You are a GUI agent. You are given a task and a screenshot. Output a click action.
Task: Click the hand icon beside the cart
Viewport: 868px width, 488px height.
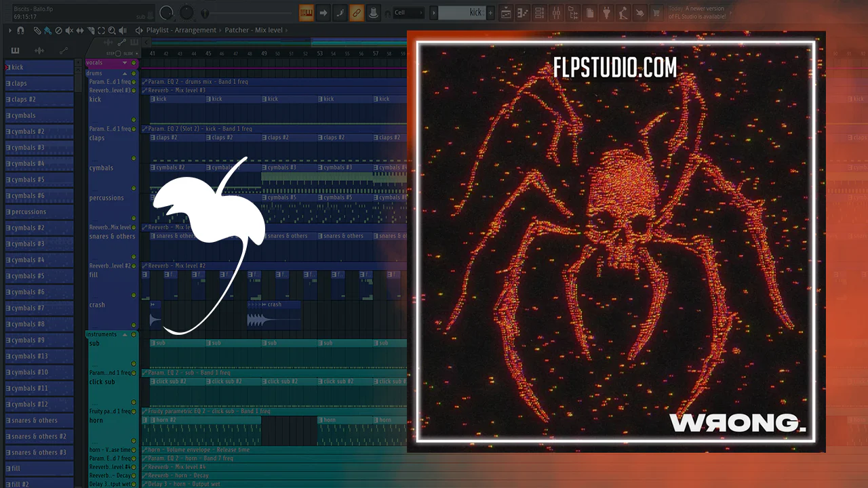coord(640,13)
